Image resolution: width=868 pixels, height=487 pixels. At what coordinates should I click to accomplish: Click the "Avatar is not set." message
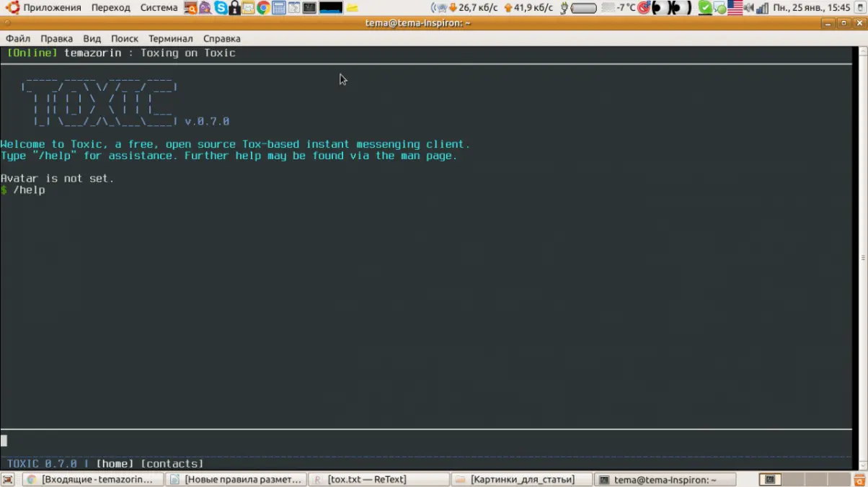(58, 179)
